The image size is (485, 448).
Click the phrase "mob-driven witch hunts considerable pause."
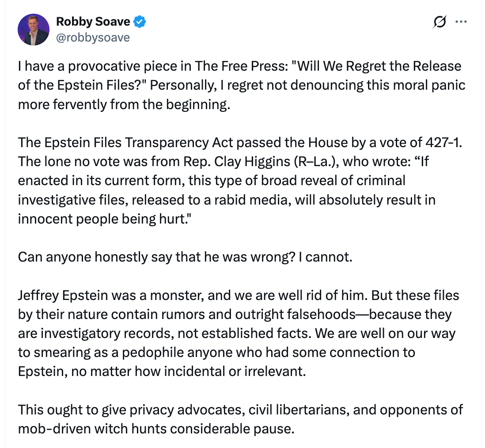pos(156,428)
